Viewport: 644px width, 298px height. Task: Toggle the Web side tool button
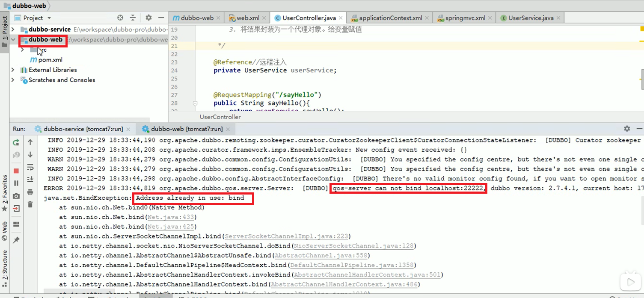pyautogui.click(x=5, y=231)
